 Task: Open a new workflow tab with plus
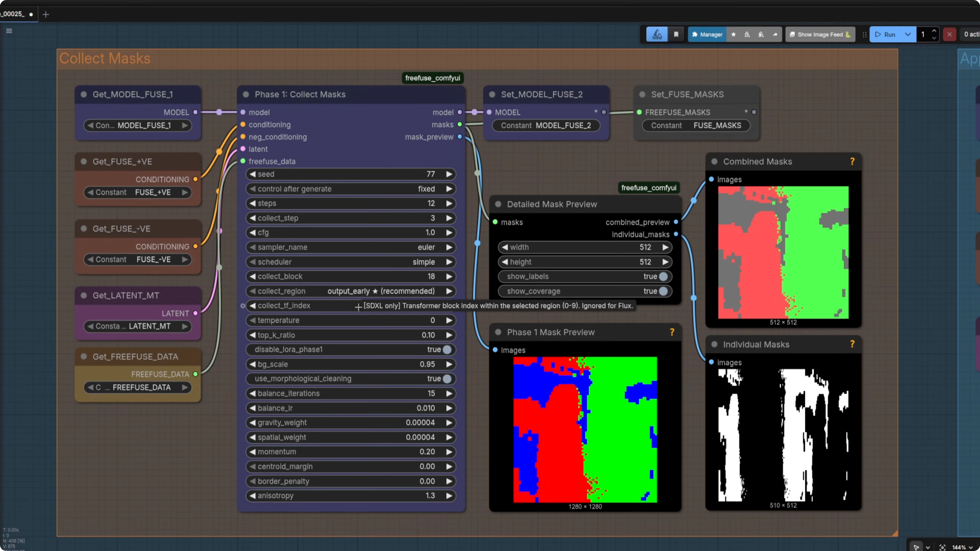coord(46,14)
